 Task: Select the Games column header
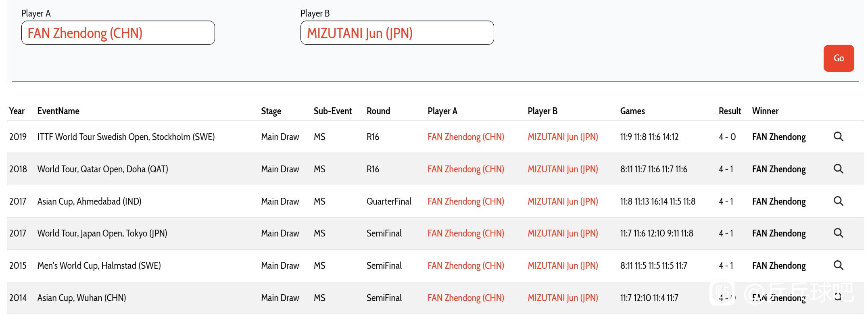tap(632, 111)
